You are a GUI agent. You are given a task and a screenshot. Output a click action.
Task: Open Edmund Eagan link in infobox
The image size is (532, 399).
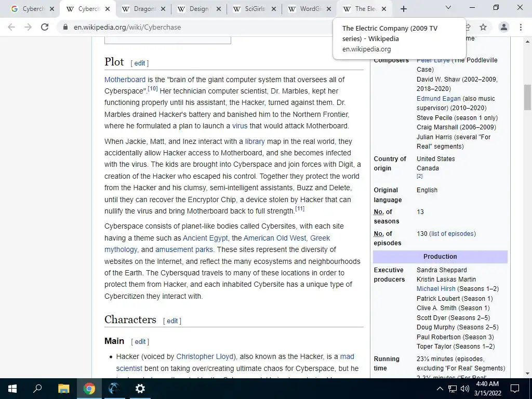point(438,99)
